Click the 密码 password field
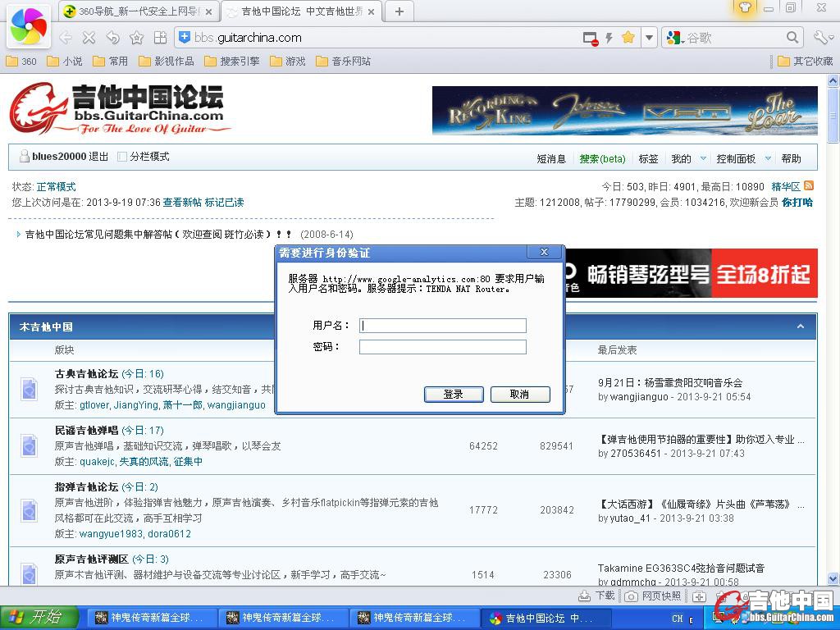Screen dimensions: 840x630 (x=442, y=347)
